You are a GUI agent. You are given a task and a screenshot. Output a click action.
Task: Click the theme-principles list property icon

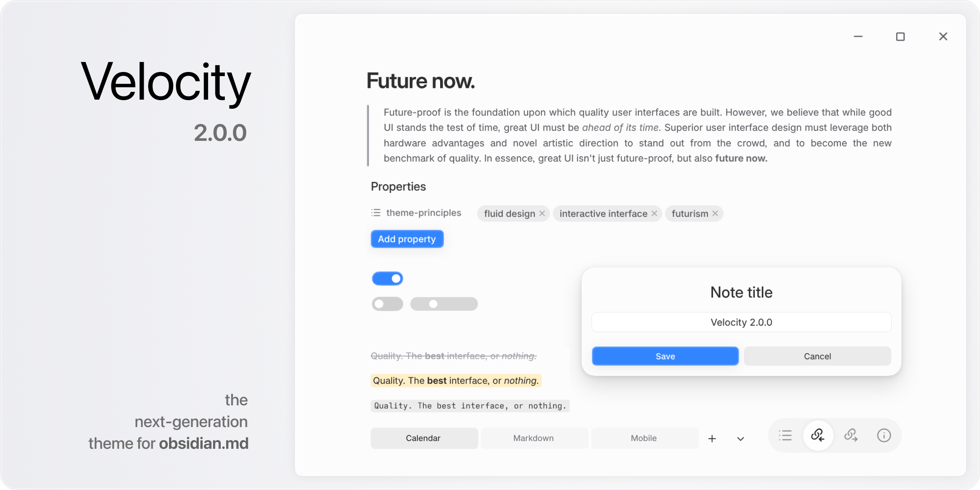376,213
